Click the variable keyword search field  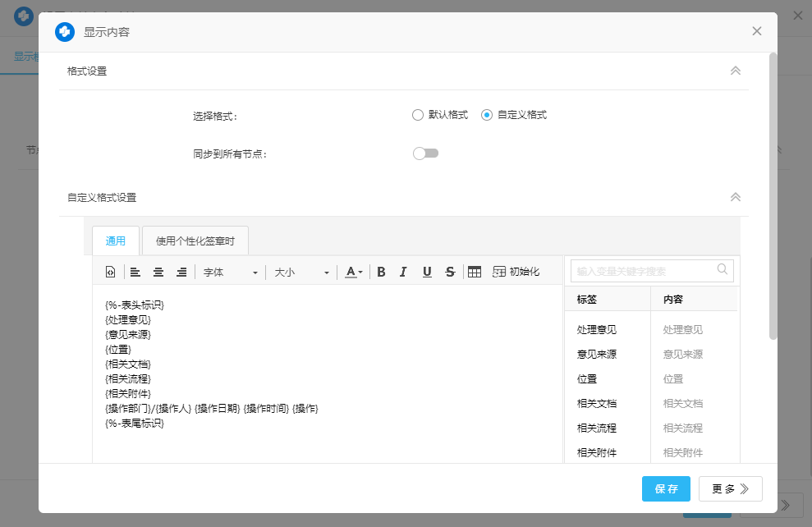click(x=644, y=271)
